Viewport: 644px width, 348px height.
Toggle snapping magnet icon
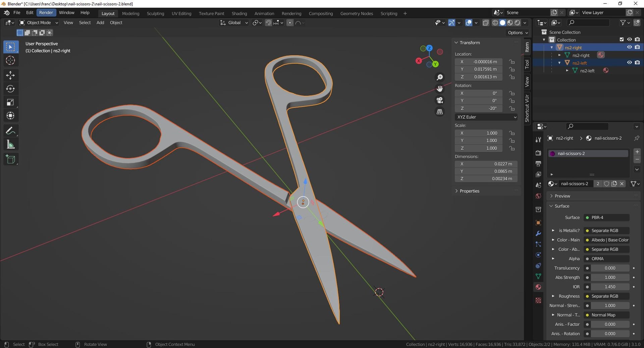(268, 23)
